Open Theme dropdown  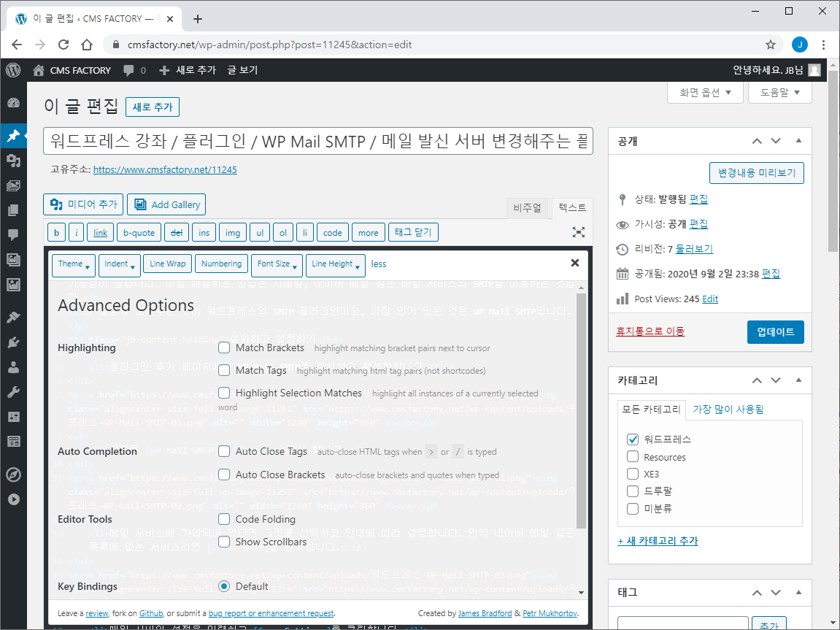(74, 265)
